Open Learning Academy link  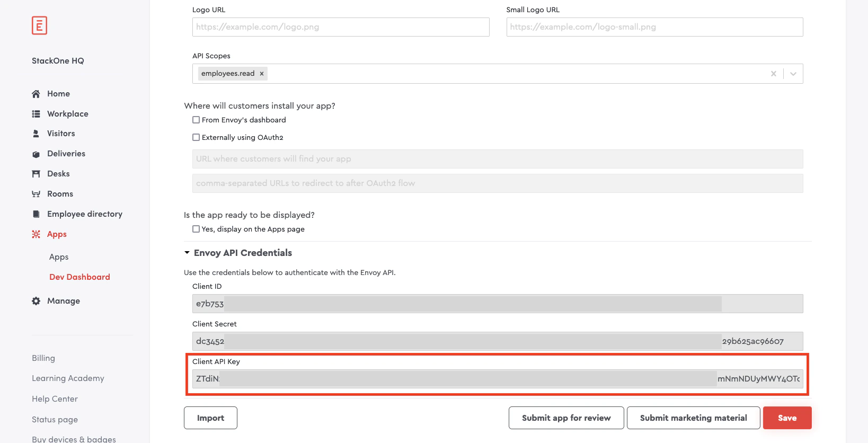click(x=68, y=378)
